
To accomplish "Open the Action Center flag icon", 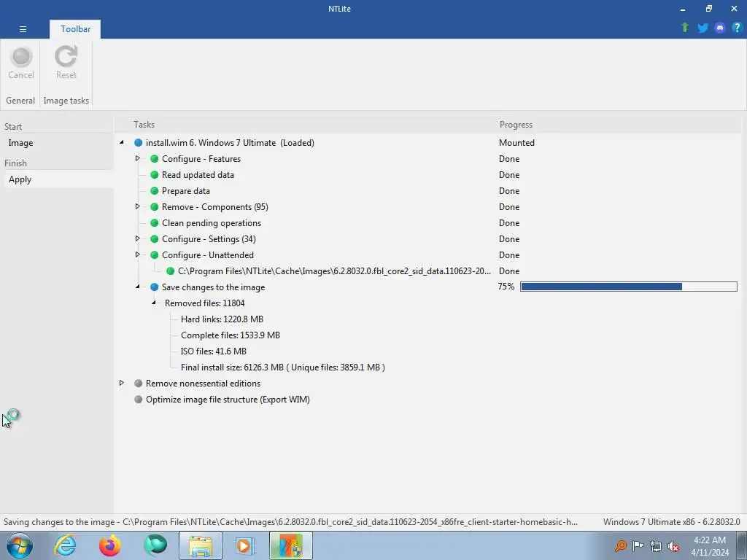I will pyautogui.click(x=638, y=546).
